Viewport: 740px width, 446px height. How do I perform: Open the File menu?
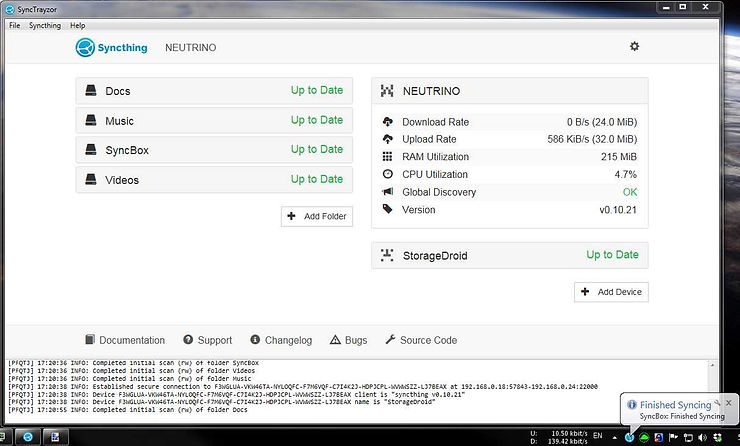pos(15,25)
